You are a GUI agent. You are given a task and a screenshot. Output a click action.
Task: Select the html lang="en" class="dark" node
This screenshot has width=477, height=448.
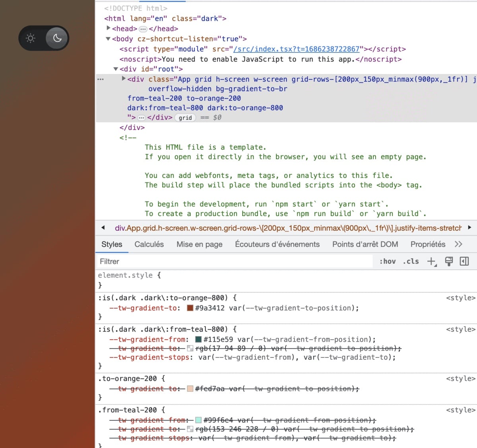coord(165,19)
